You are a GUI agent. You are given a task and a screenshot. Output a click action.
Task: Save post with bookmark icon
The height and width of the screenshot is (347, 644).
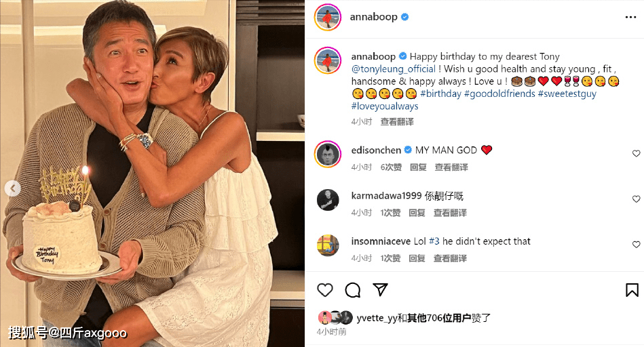point(632,290)
